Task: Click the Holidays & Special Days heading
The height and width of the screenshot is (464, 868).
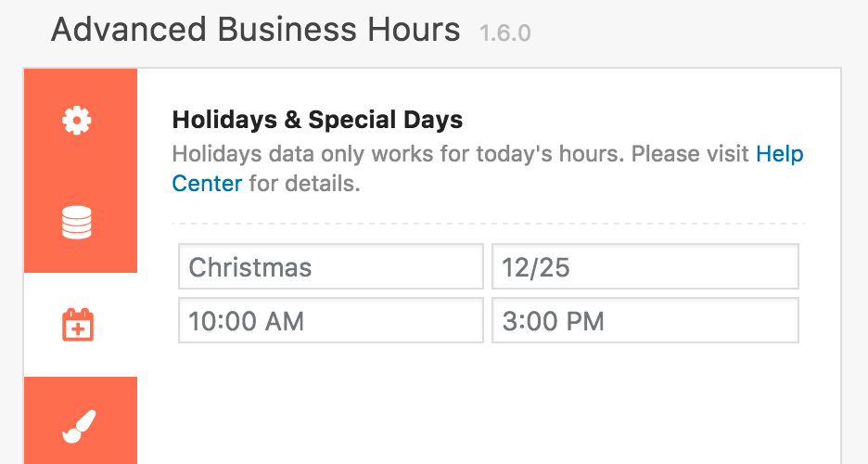Action: [x=317, y=120]
